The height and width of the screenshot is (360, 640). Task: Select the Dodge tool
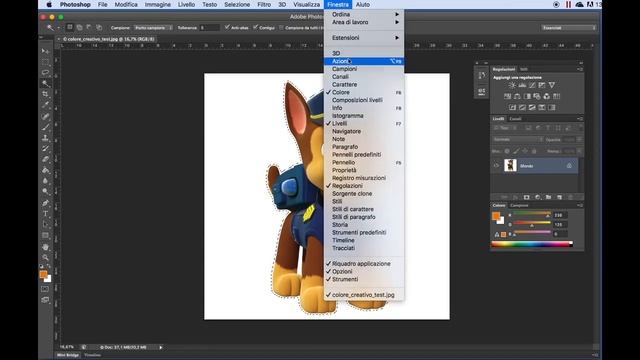pyautogui.click(x=45, y=191)
